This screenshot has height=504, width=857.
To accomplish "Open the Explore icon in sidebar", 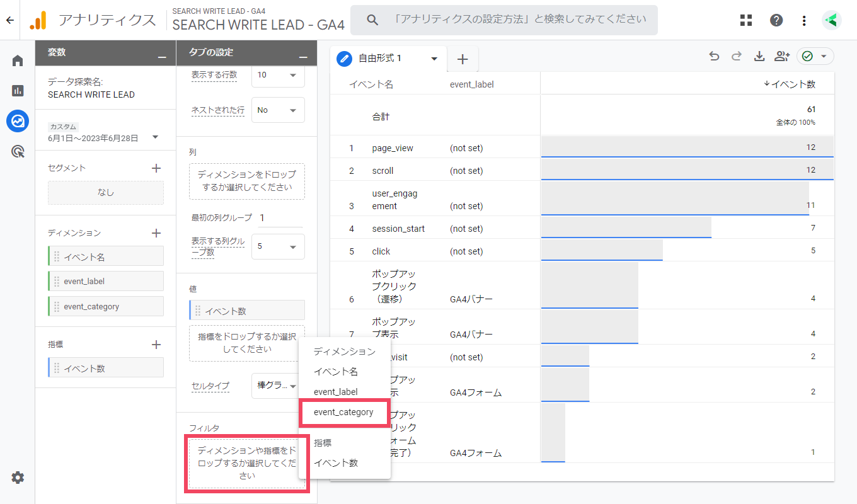I will tap(18, 120).
